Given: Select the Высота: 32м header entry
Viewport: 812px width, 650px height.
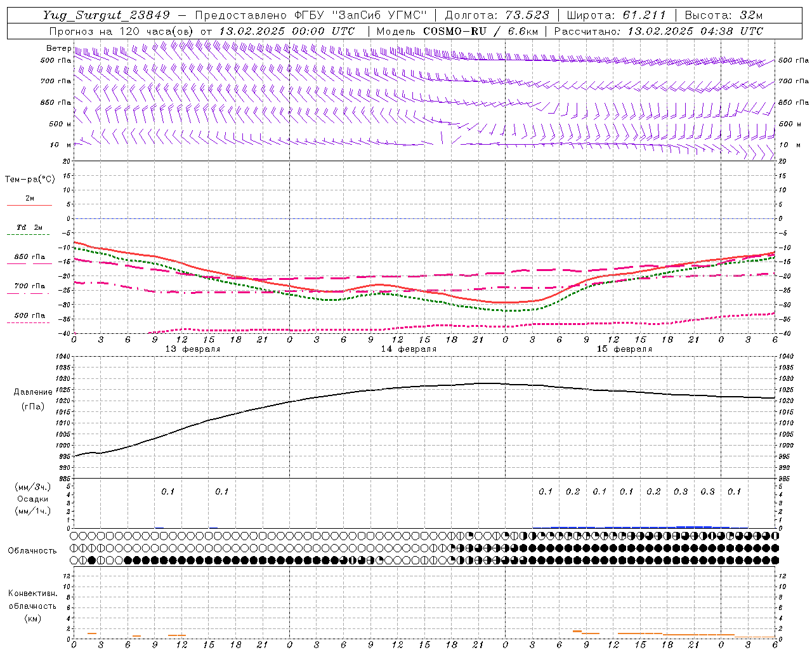Looking at the screenshot, I should point(724,15).
